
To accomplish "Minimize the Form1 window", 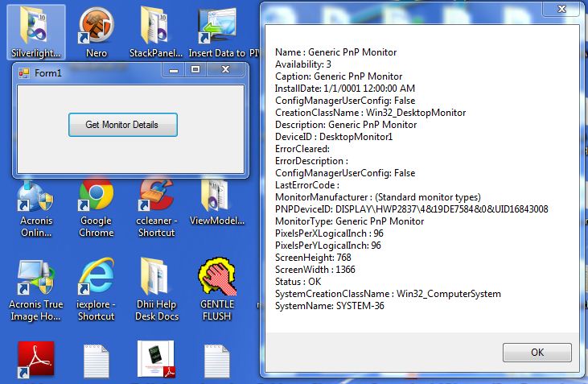I will (174, 70).
